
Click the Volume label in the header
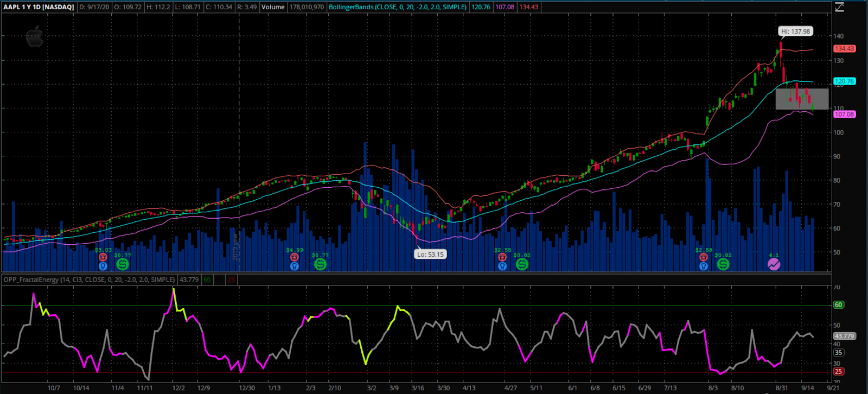coord(273,7)
